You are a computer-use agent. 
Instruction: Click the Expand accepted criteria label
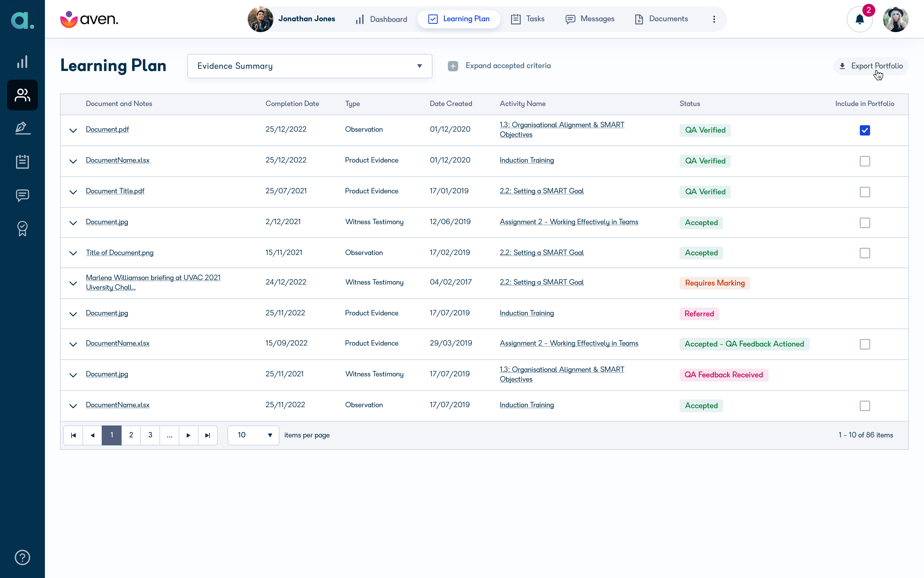(508, 66)
